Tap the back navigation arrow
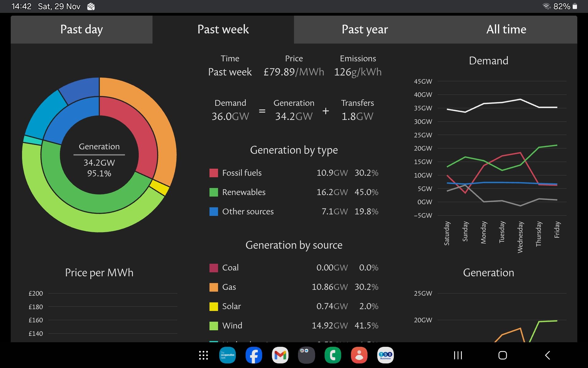This screenshot has width=588, height=368. (x=548, y=355)
